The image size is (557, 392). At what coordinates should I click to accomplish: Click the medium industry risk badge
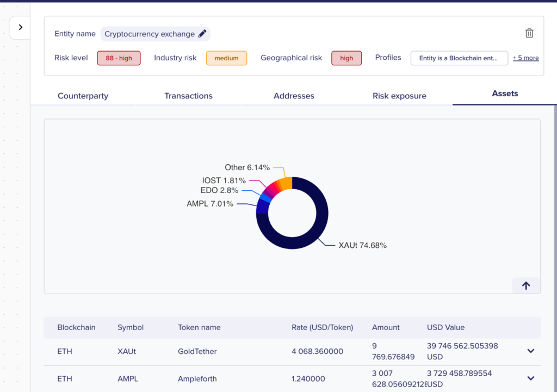pos(226,58)
